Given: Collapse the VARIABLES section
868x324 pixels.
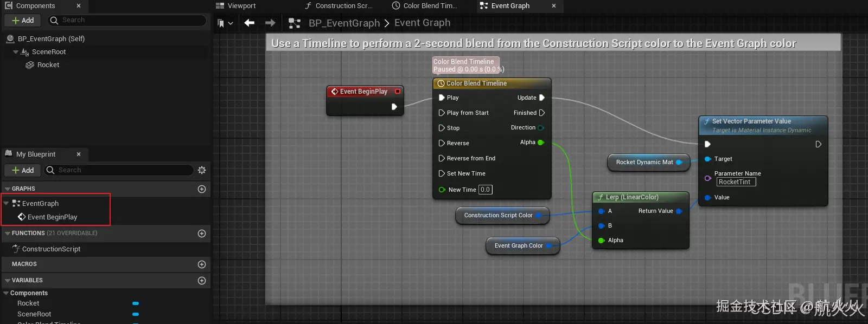Looking at the screenshot, I should pos(8,281).
